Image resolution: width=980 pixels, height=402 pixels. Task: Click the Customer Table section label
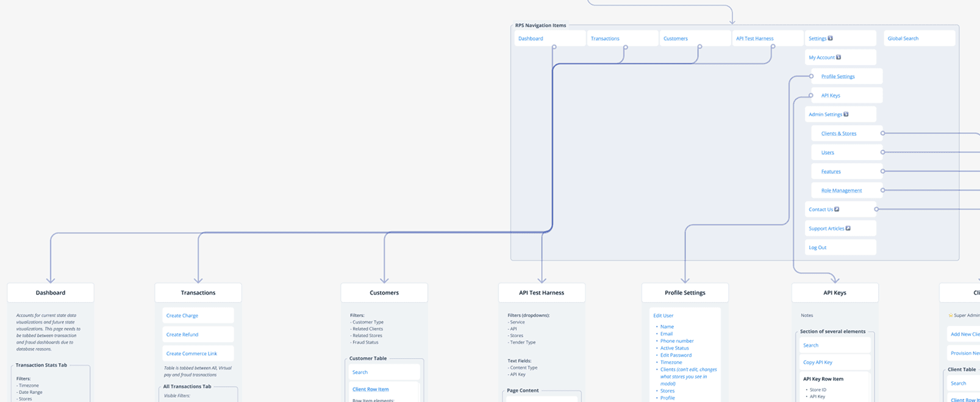click(368, 359)
